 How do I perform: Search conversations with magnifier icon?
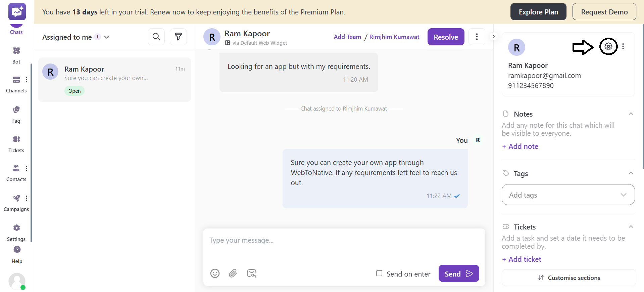[x=156, y=37]
